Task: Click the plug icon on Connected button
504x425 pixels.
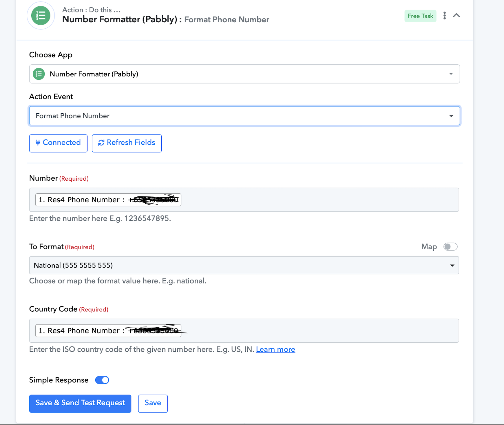Action: click(x=38, y=142)
